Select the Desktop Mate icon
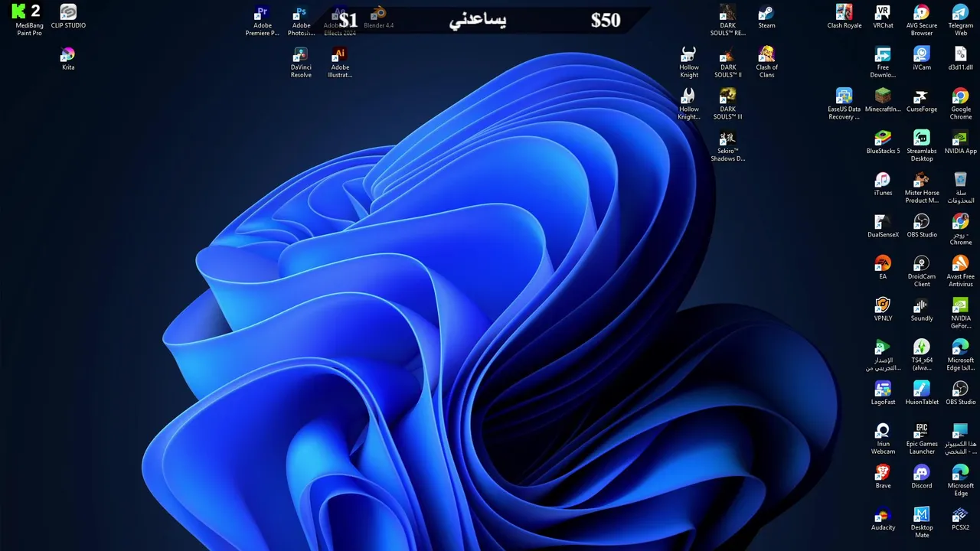The width and height of the screenshot is (980, 551). tap(922, 523)
